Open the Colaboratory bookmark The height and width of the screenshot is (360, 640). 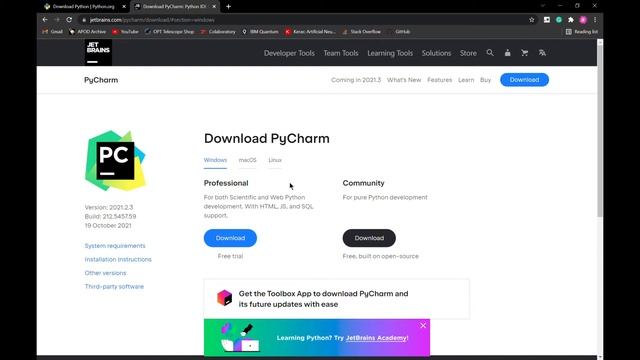click(218, 31)
